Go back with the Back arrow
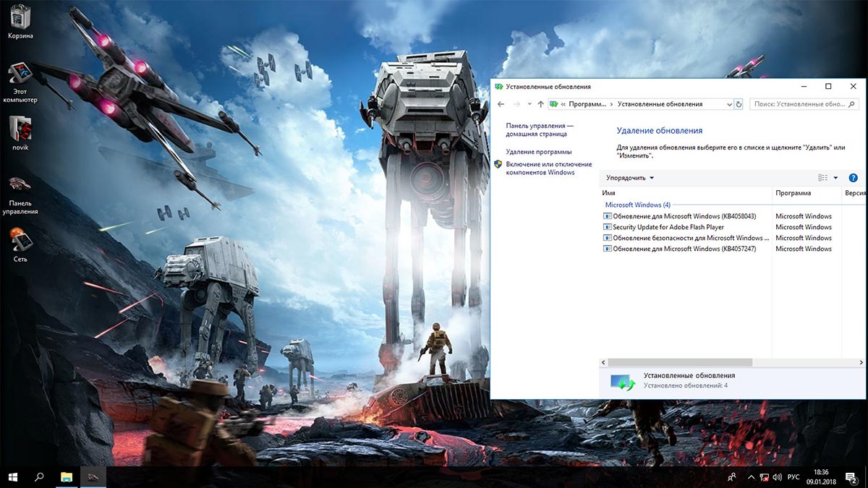 [x=501, y=104]
